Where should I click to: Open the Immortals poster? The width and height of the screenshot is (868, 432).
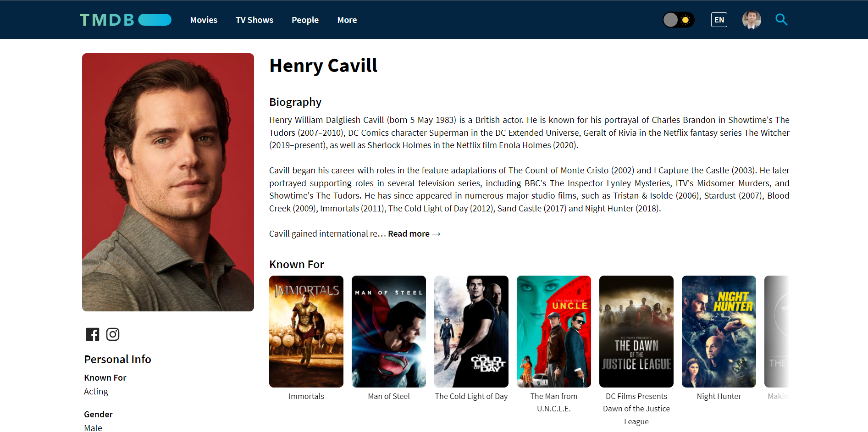pos(306,332)
